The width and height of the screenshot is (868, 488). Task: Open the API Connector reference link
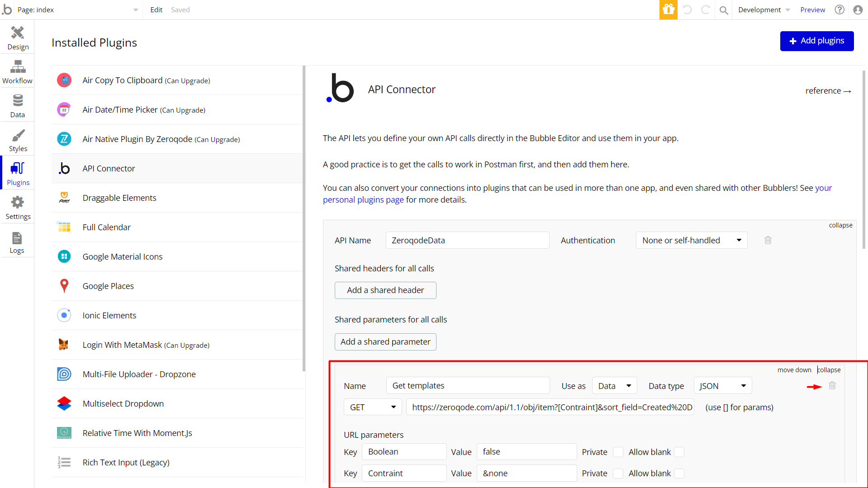pyautogui.click(x=828, y=90)
